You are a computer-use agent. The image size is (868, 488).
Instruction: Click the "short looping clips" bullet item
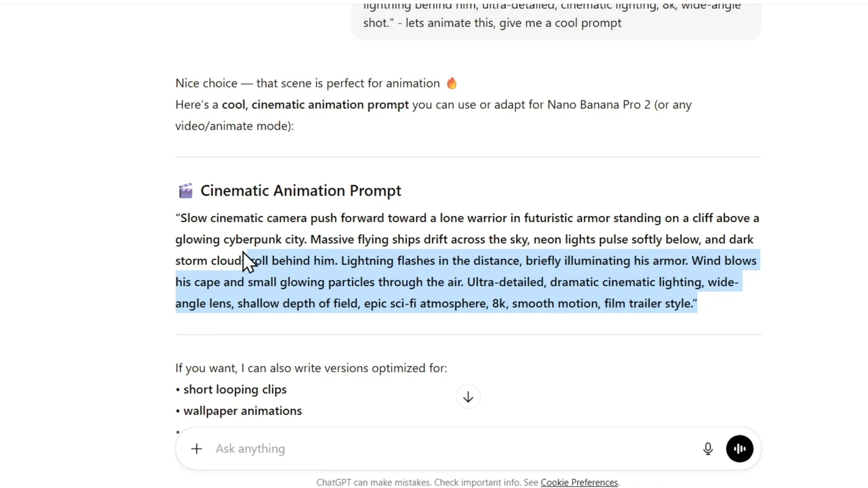pyautogui.click(x=235, y=389)
